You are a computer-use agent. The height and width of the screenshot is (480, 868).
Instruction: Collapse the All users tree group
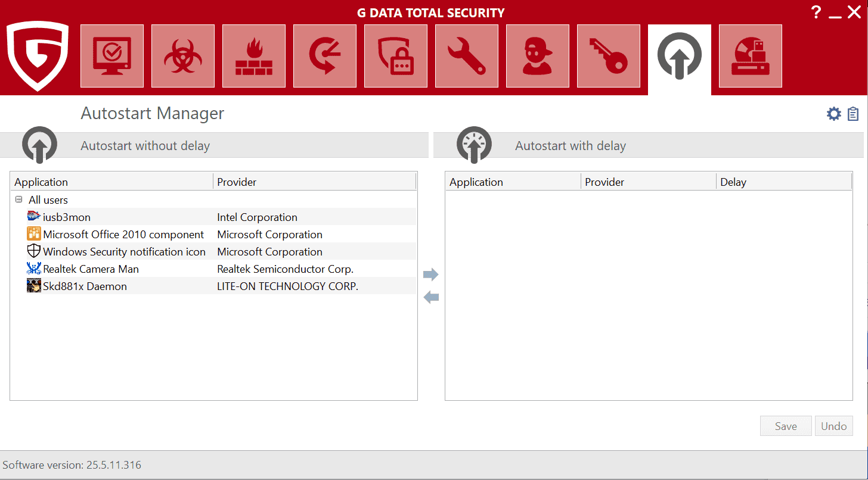pos(18,200)
